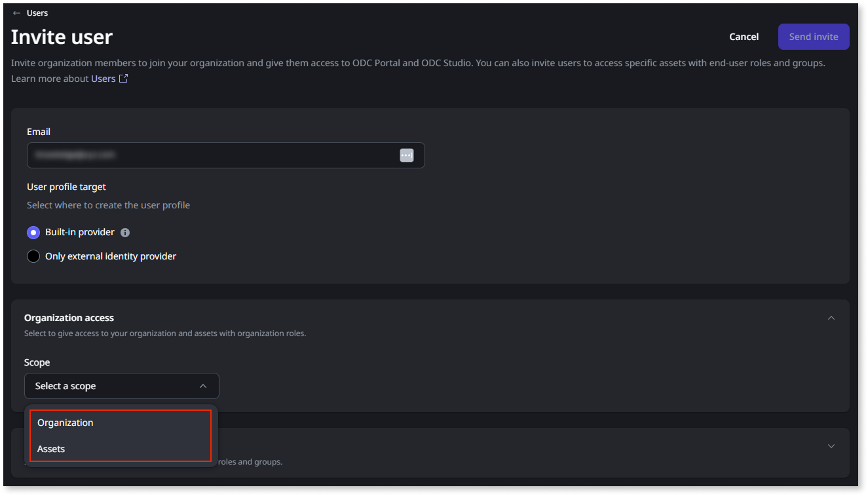Pick Organization from the scope list

pyautogui.click(x=121, y=423)
